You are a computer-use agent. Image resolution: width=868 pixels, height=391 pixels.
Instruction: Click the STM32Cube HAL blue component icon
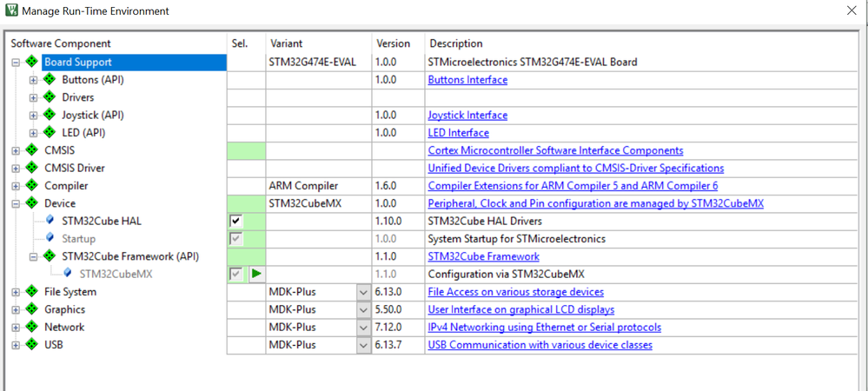(50, 221)
